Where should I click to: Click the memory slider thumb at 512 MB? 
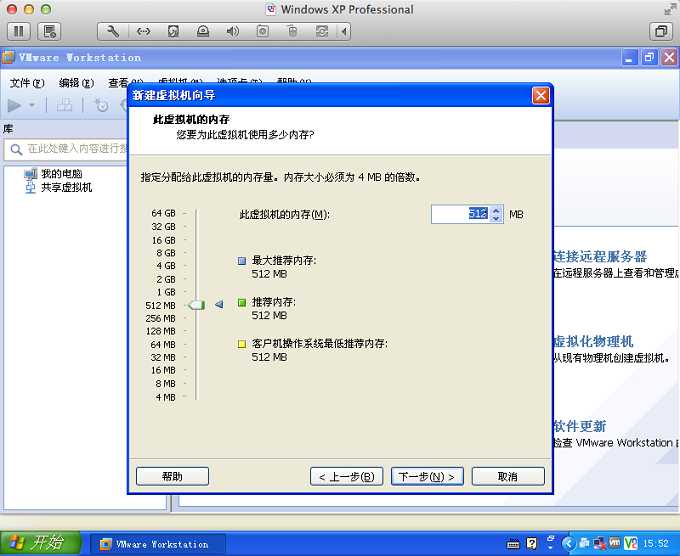coord(196,304)
